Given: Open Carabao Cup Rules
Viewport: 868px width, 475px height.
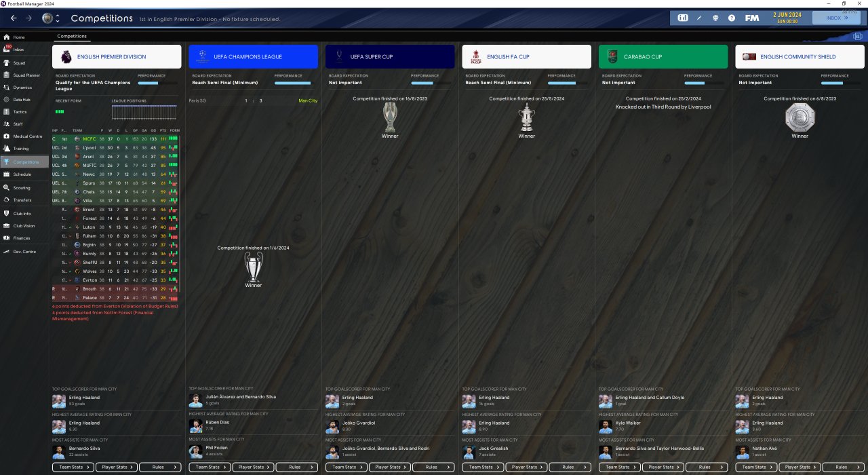Looking at the screenshot, I should point(708,467).
